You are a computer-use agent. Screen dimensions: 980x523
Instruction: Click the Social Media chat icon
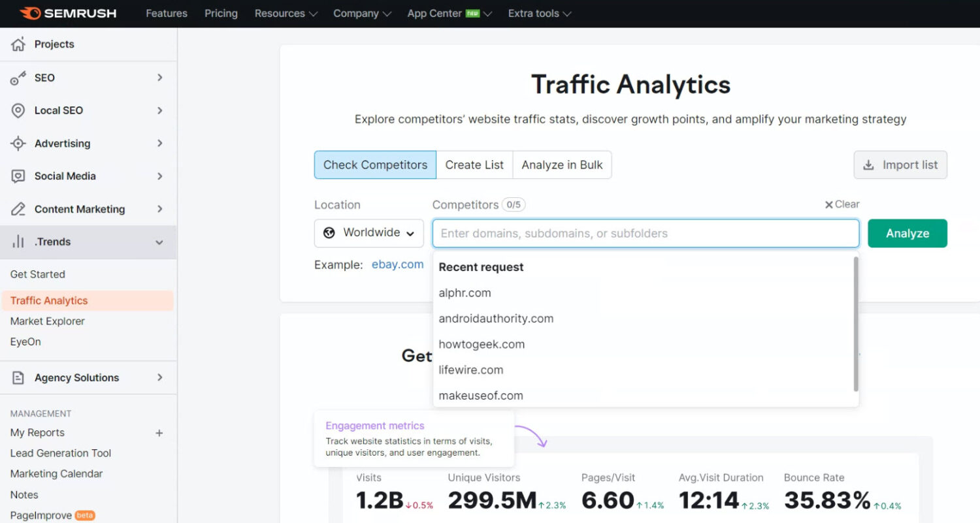[x=18, y=176]
